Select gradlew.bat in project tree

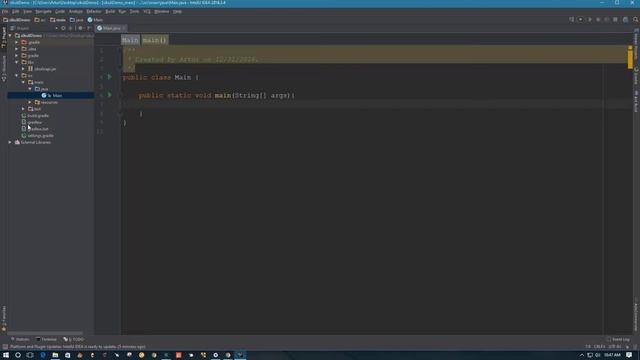pos(35,129)
